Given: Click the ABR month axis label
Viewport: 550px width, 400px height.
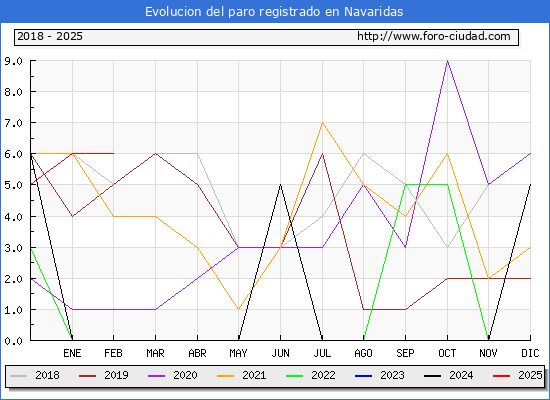Looking at the screenshot, I should tap(197, 353).
